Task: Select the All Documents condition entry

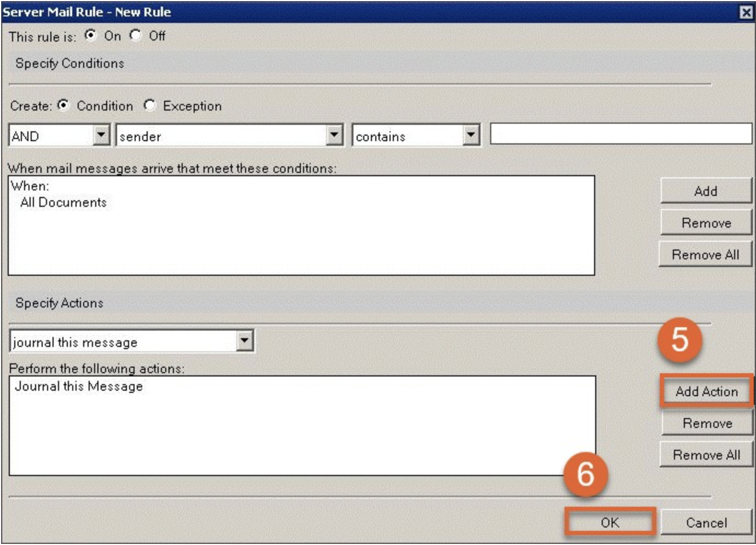Action: [63, 202]
